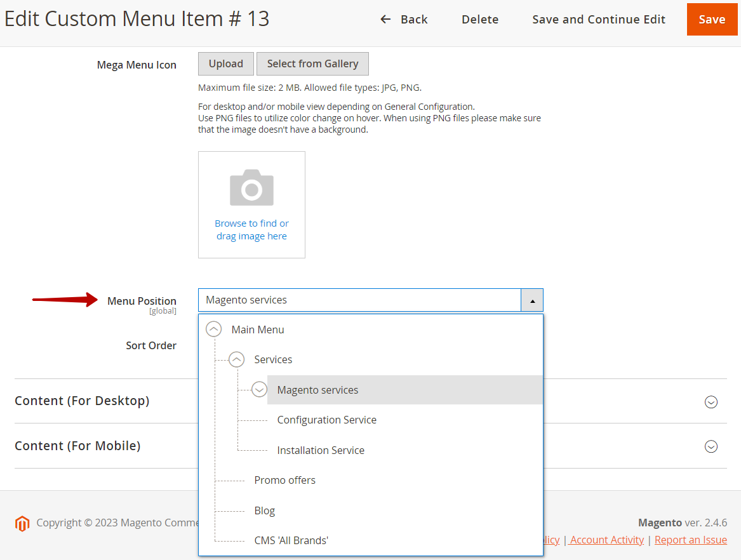
Task: Open the Account Activity link
Action: [x=606, y=540]
